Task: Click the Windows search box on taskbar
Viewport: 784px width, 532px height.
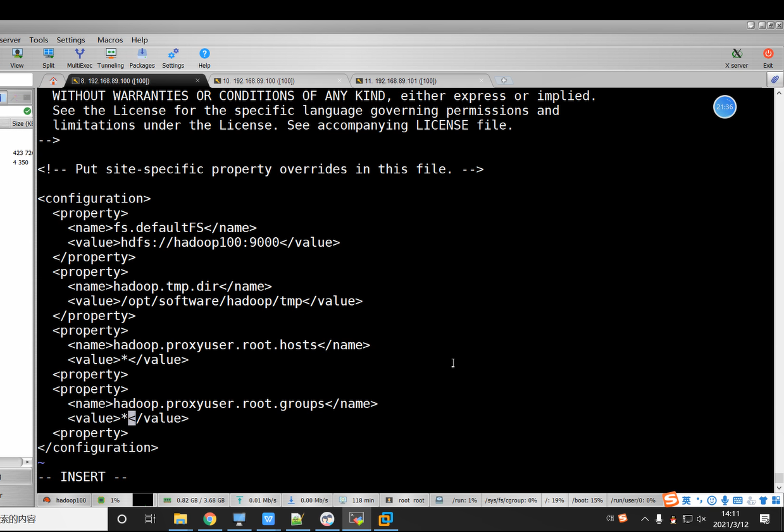Action: pos(54,519)
